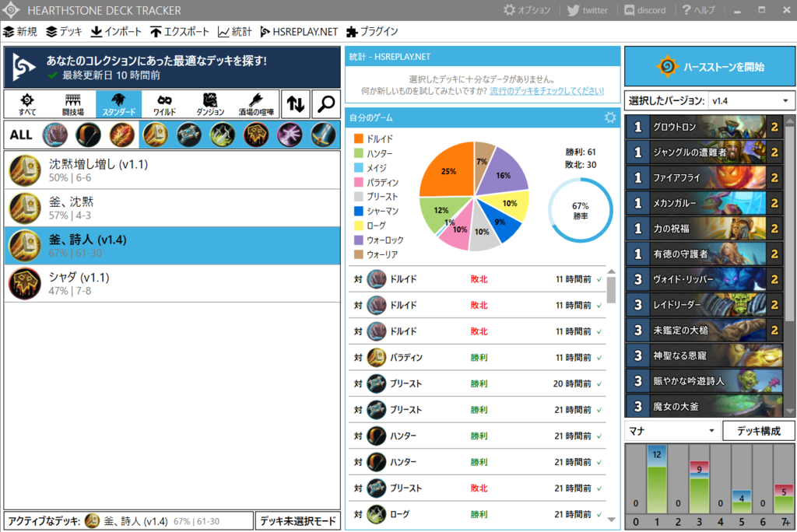Toggle the Warrior sword class filter icon

tap(323, 135)
